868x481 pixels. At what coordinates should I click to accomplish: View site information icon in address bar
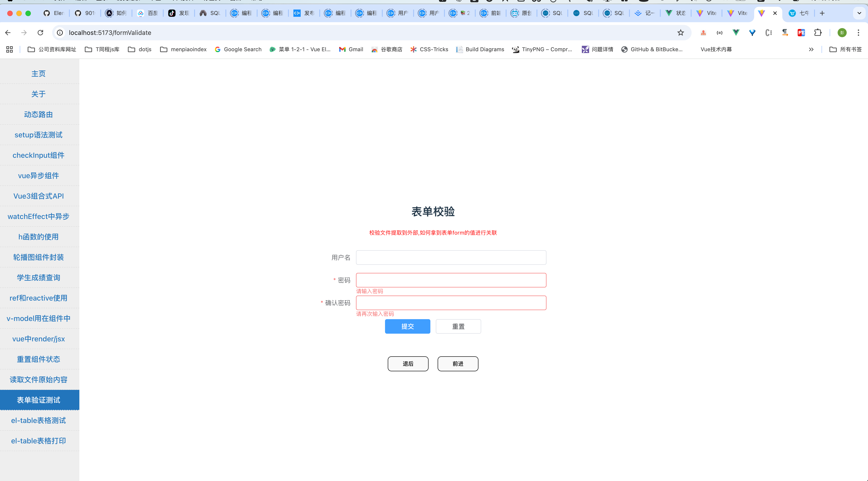pos(60,33)
